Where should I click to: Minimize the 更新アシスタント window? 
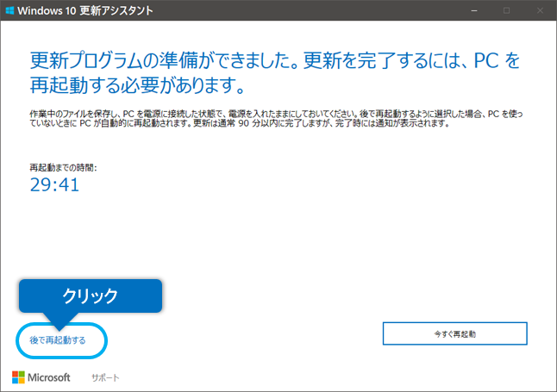click(474, 10)
